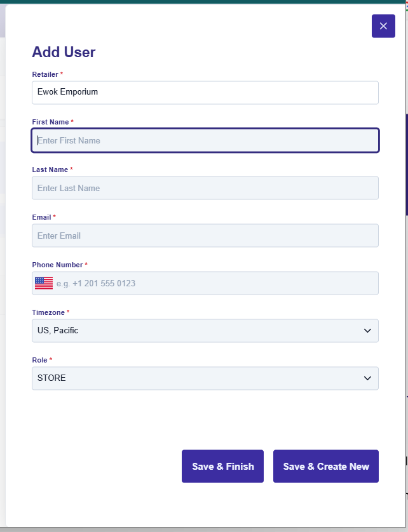Close the Add User dialog

pos(383,26)
